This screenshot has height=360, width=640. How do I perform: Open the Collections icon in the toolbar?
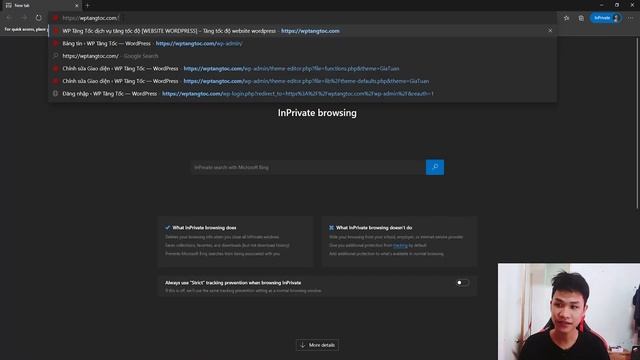point(581,18)
